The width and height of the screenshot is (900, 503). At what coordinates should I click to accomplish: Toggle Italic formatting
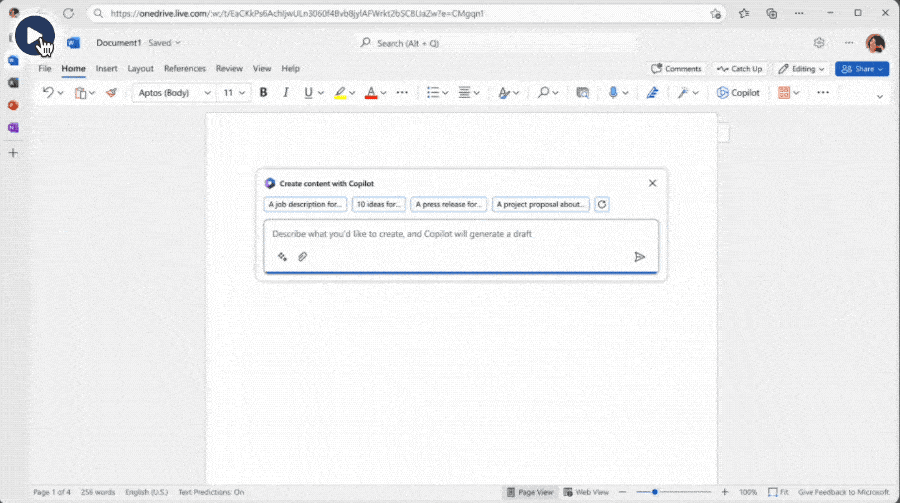[285, 93]
